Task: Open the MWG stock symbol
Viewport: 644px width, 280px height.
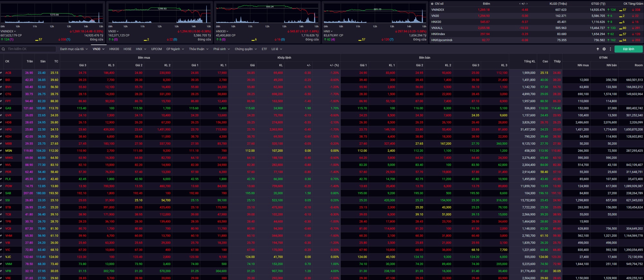Action: [9, 158]
